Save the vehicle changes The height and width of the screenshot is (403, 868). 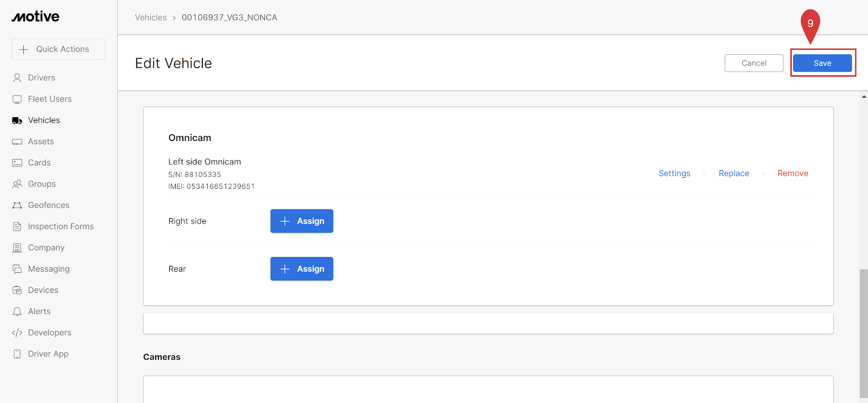822,63
